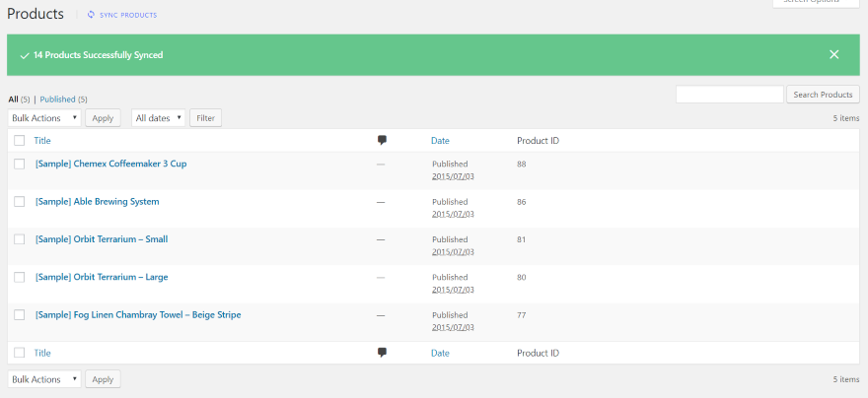The image size is (868, 398).
Task: Open the bottom Bulk Actions dropdown
Action: pyautogui.click(x=44, y=379)
